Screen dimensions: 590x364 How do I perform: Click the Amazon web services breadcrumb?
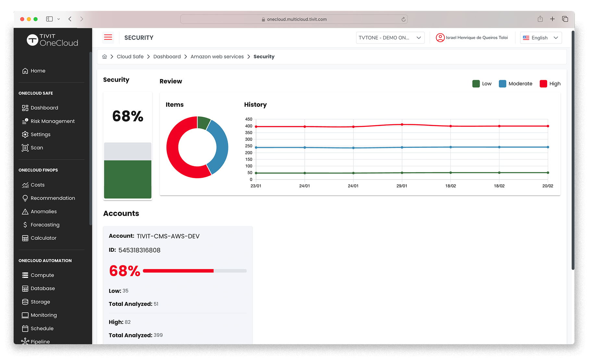pyautogui.click(x=217, y=56)
